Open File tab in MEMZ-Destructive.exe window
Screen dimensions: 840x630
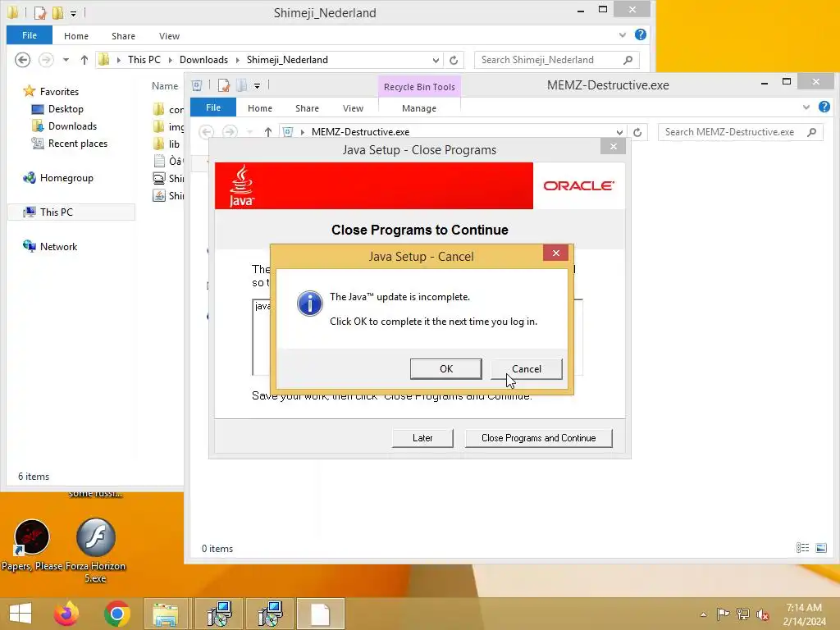(x=213, y=107)
